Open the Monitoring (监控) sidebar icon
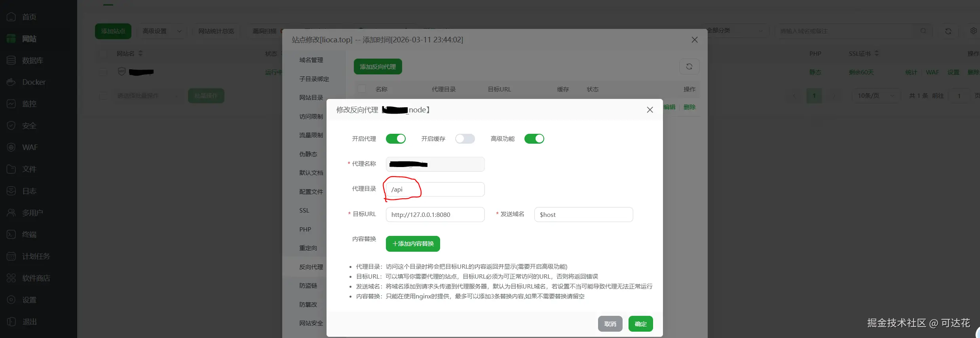Screen dimensions: 980x338 [11, 104]
